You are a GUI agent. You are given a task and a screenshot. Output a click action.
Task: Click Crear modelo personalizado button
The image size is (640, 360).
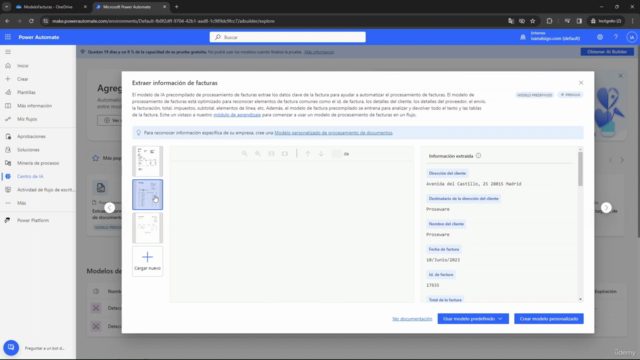549,319
